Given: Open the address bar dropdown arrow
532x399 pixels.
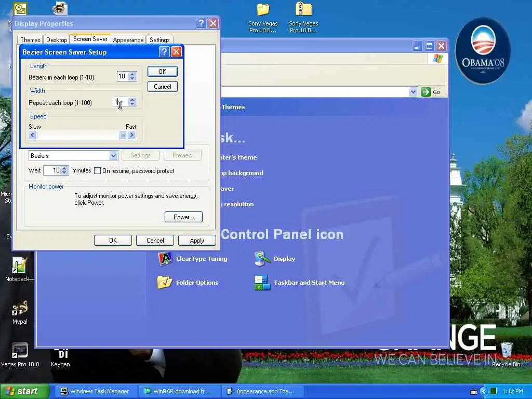Looking at the screenshot, I should [x=413, y=92].
